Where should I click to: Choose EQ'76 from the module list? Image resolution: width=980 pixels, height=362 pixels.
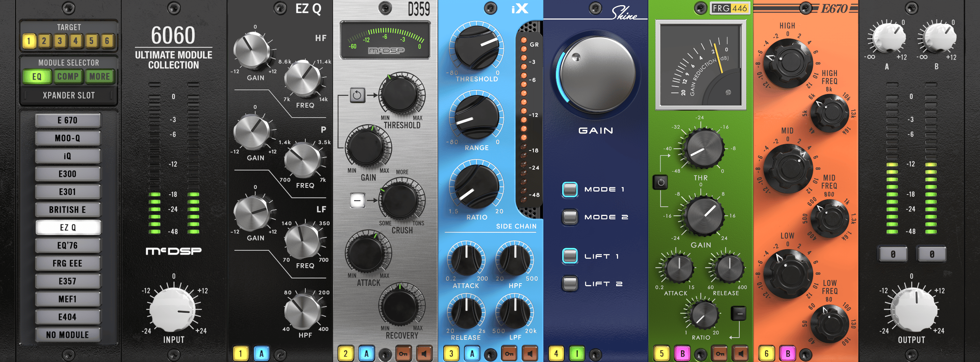[x=68, y=246]
